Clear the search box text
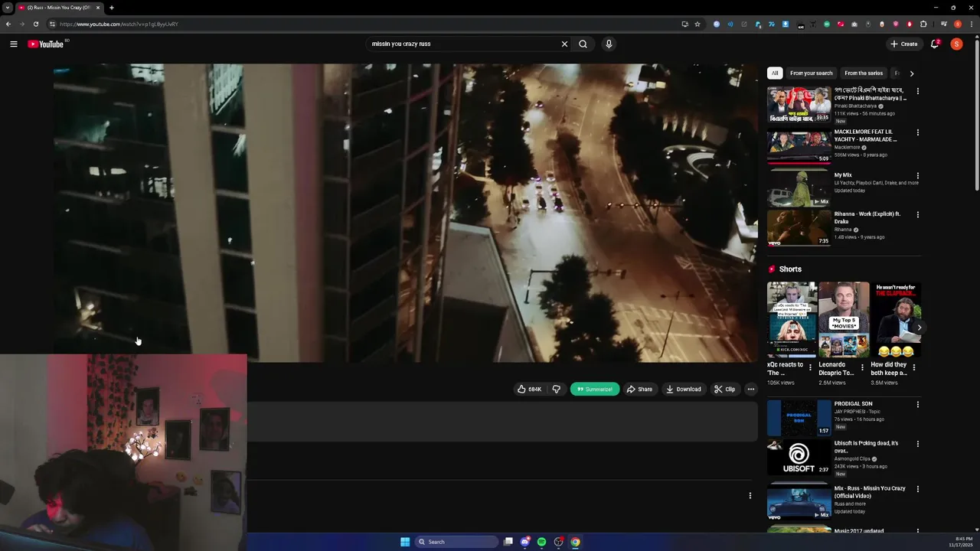Image resolution: width=980 pixels, height=551 pixels. tap(564, 44)
